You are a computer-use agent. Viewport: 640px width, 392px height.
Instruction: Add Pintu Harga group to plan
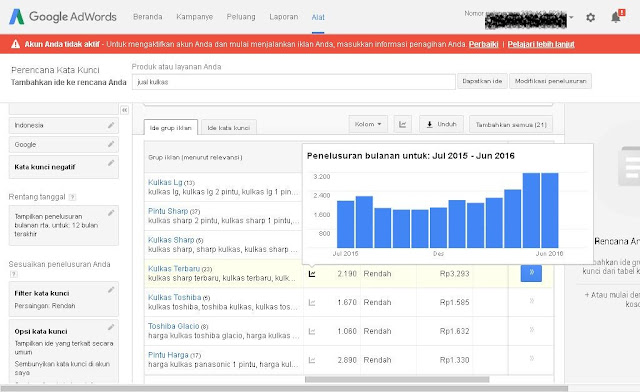[x=531, y=359]
